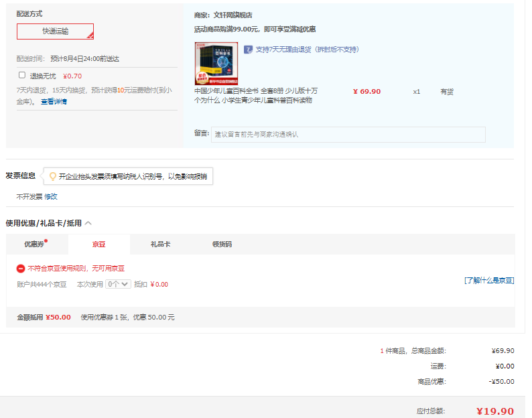Select the 京豆 tab
Viewport: 532px width, 418px height.
click(99, 245)
